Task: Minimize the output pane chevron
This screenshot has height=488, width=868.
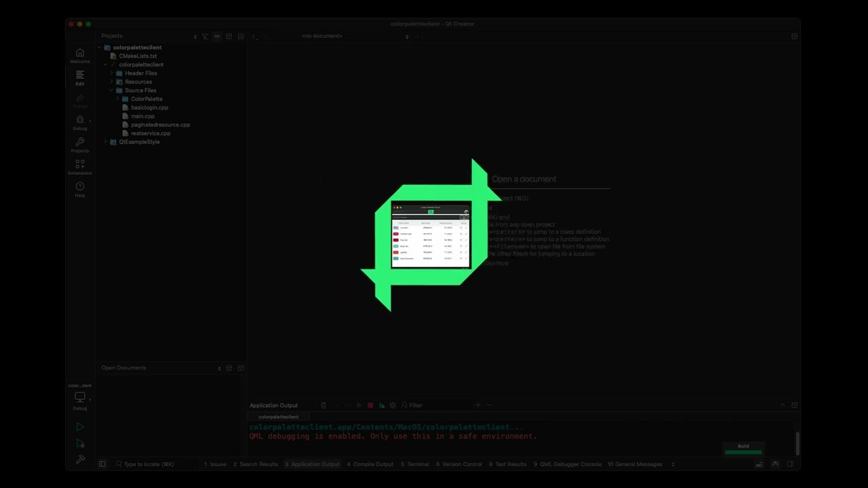Action: pos(783,405)
